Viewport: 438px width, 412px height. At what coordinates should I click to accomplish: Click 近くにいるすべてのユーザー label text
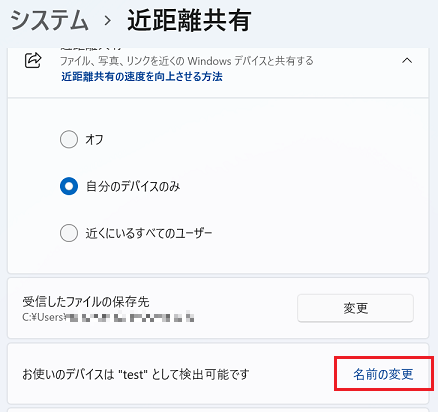(x=149, y=233)
